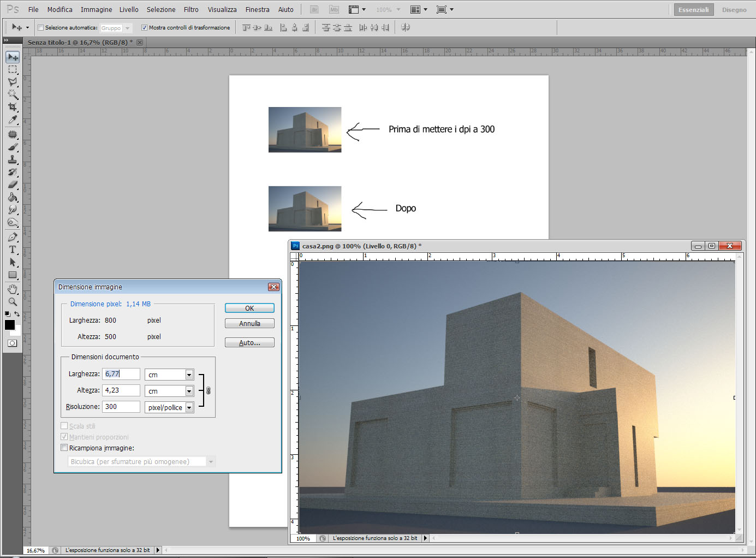Confirm with OK in Dimensione immagine

tap(249, 308)
